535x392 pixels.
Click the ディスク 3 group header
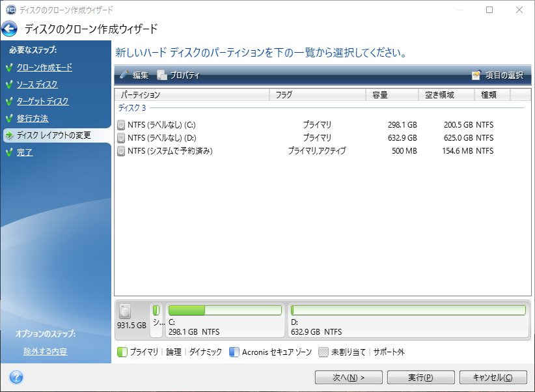click(x=132, y=108)
